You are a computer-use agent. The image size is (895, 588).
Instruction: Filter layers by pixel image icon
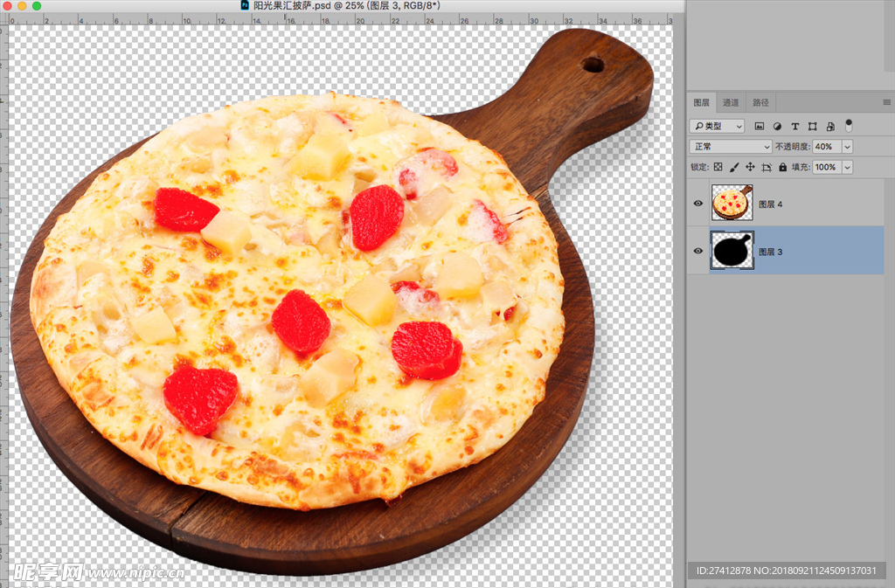click(x=760, y=127)
